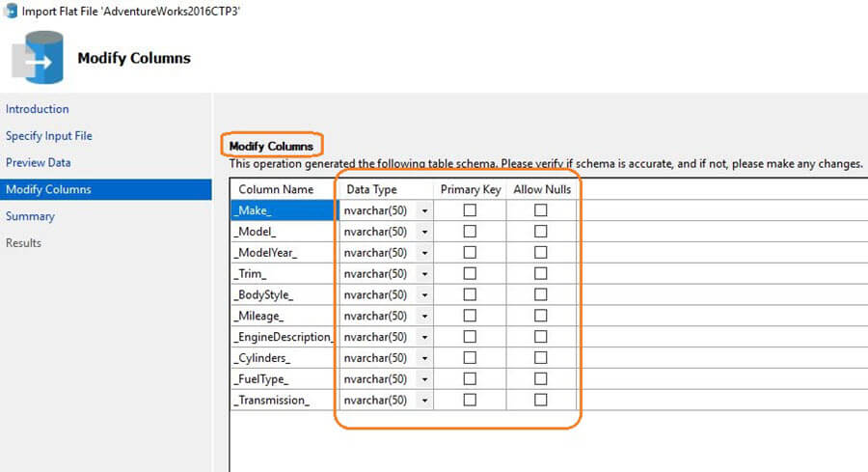Select the Modify Columns step in sidebar
This screenshot has width=868, height=472.
point(106,189)
